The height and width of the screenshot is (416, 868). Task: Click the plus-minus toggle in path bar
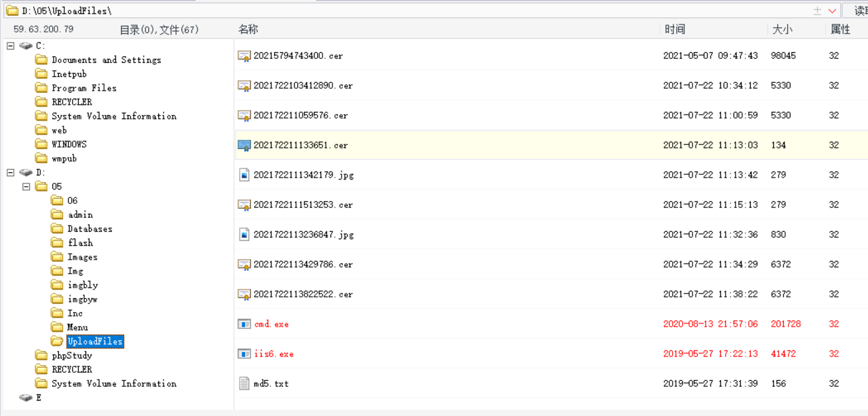point(818,11)
